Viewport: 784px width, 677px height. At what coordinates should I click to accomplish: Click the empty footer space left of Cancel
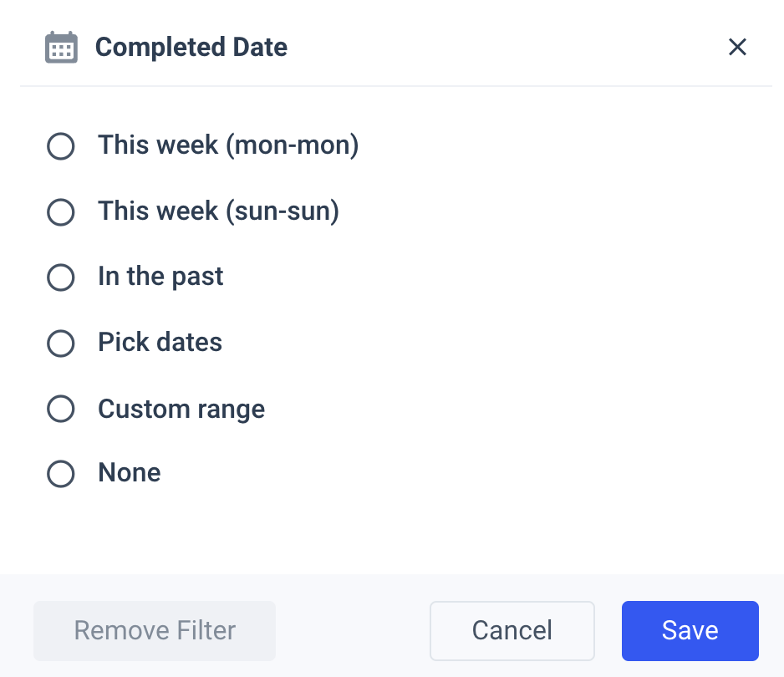coord(351,630)
